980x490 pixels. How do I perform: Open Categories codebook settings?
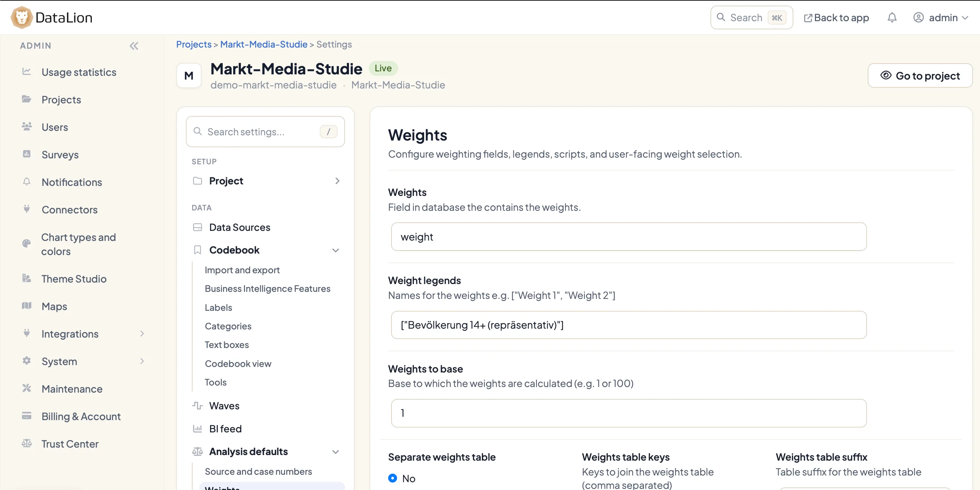tap(228, 326)
